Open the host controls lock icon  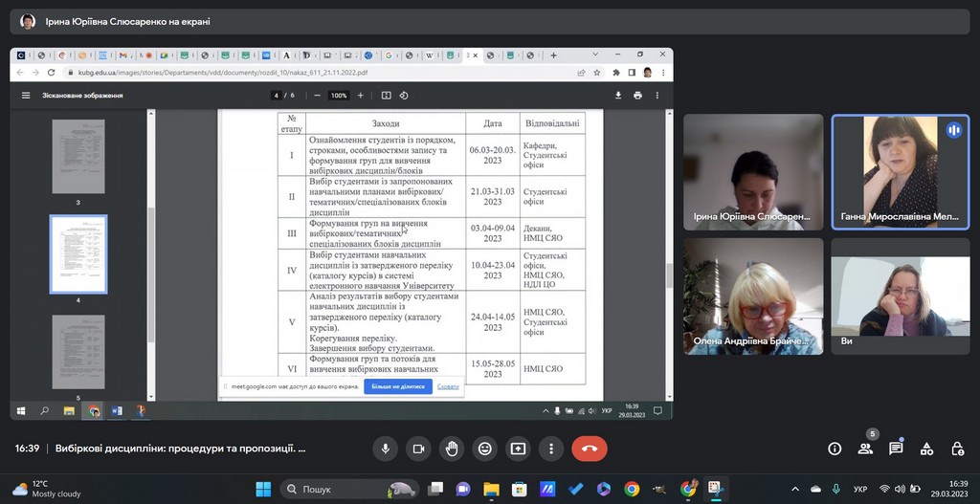click(957, 449)
